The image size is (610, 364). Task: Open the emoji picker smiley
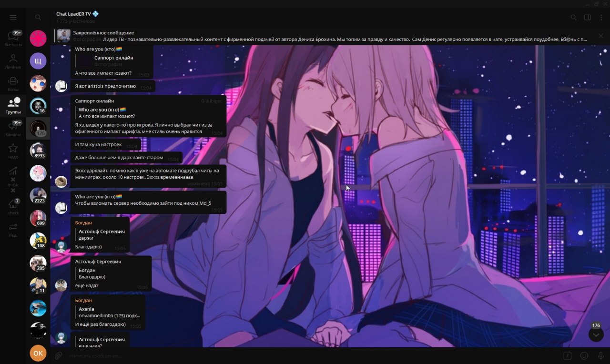[x=584, y=355]
